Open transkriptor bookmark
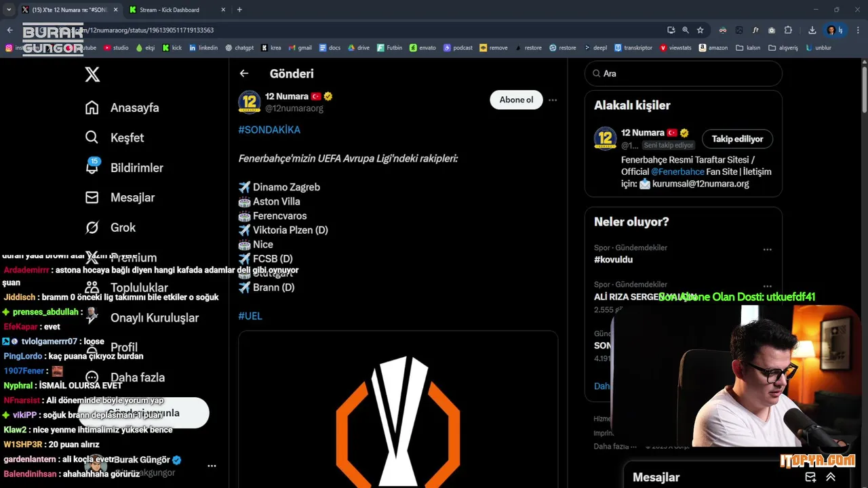This screenshot has height=488, width=868. 633,48
